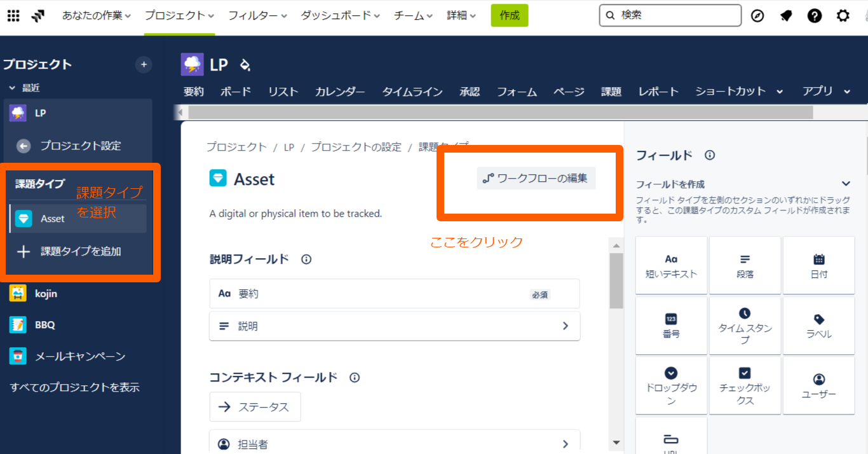Switch to the 要約 tab
Screen dimensions: 868x454
[x=194, y=92]
